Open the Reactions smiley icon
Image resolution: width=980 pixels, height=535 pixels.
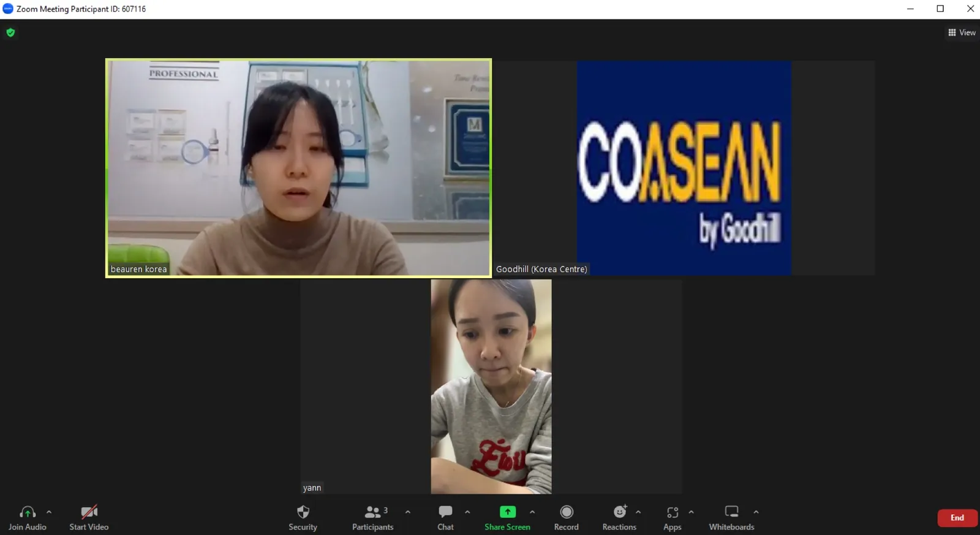pyautogui.click(x=620, y=512)
